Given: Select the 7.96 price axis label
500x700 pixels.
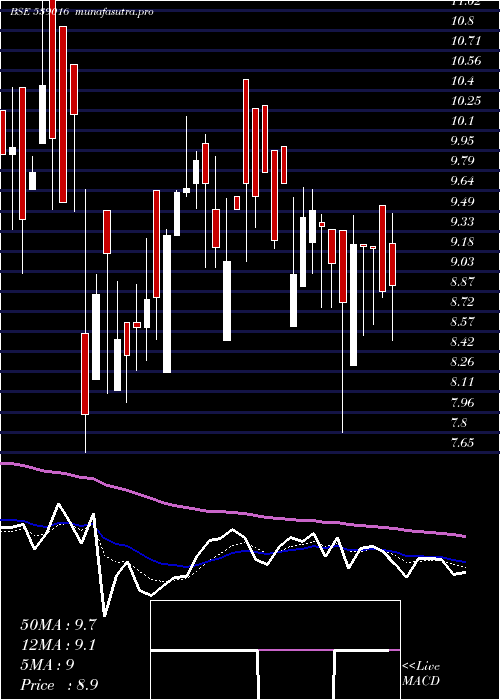Looking at the screenshot, I should [x=463, y=403].
